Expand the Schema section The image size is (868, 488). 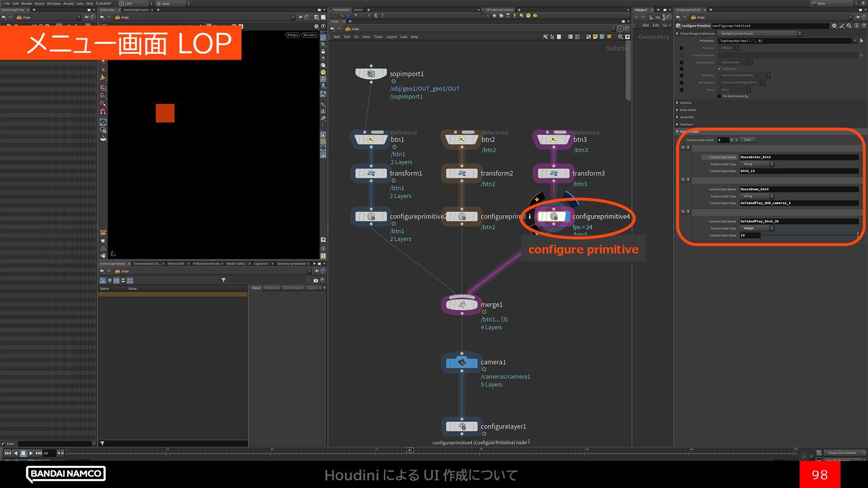685,103
